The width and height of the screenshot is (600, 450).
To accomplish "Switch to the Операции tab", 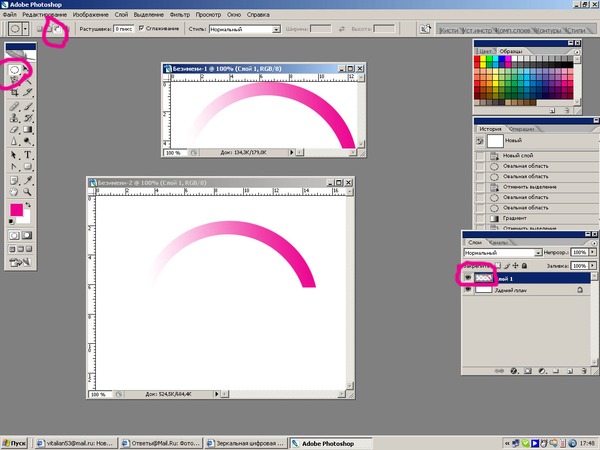I will pos(521,129).
